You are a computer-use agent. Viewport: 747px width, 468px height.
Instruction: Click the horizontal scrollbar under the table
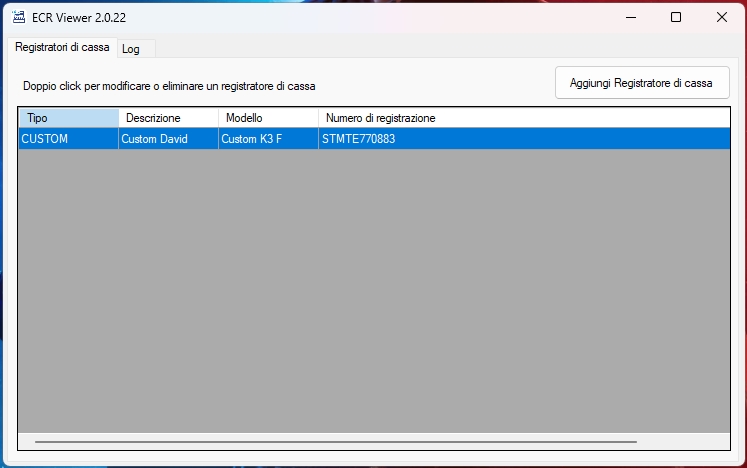click(x=335, y=442)
